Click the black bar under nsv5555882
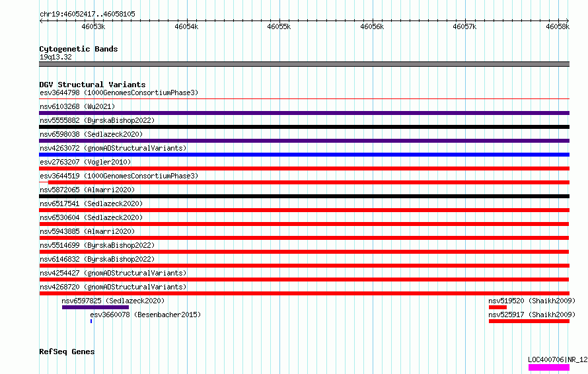The height and width of the screenshot is (374, 588). (x=304, y=127)
